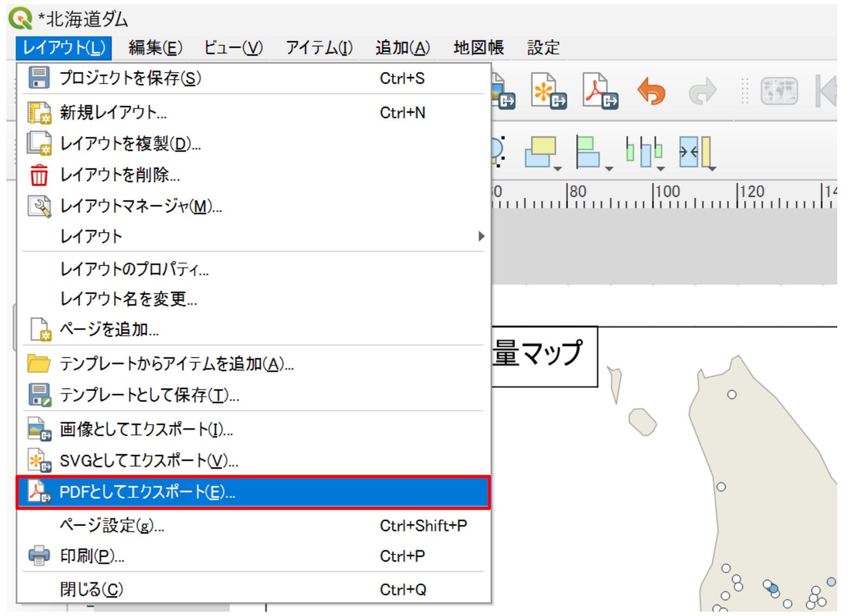
Task: Choose SVGとしてエクスポート menu item
Action: tap(254, 461)
